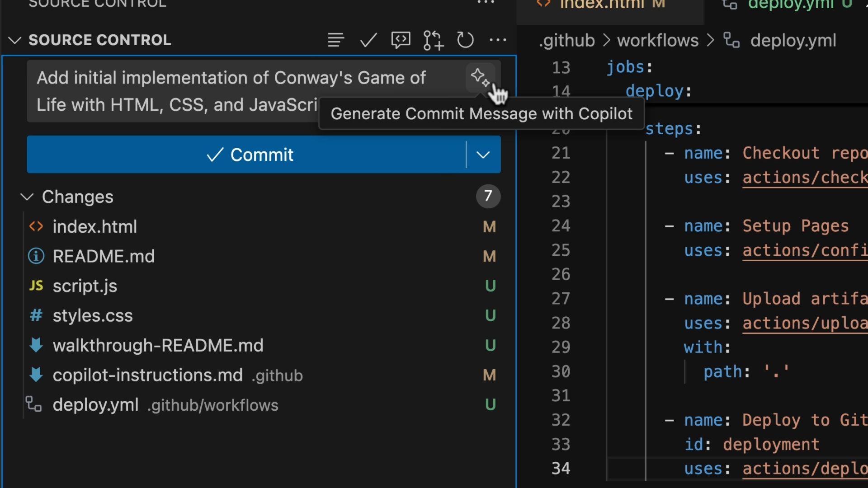The height and width of the screenshot is (488, 868).
Task: Open the actions/confi link on line 25
Action: point(805,250)
